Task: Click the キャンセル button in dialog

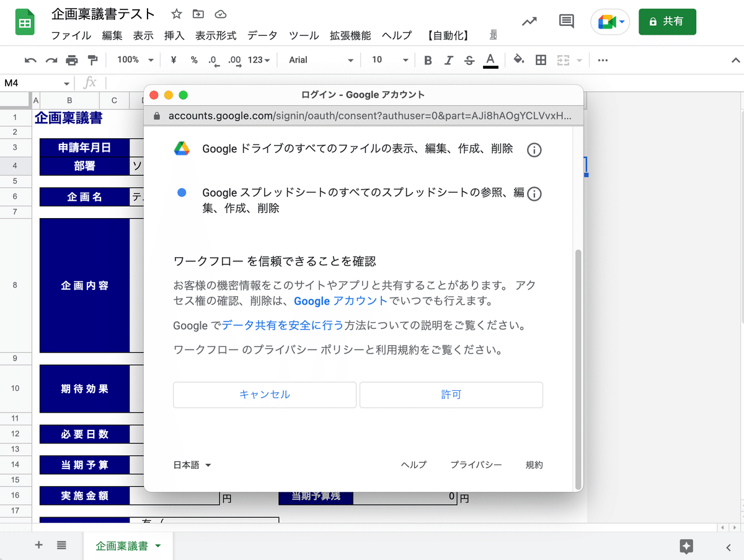Action: 265,395
